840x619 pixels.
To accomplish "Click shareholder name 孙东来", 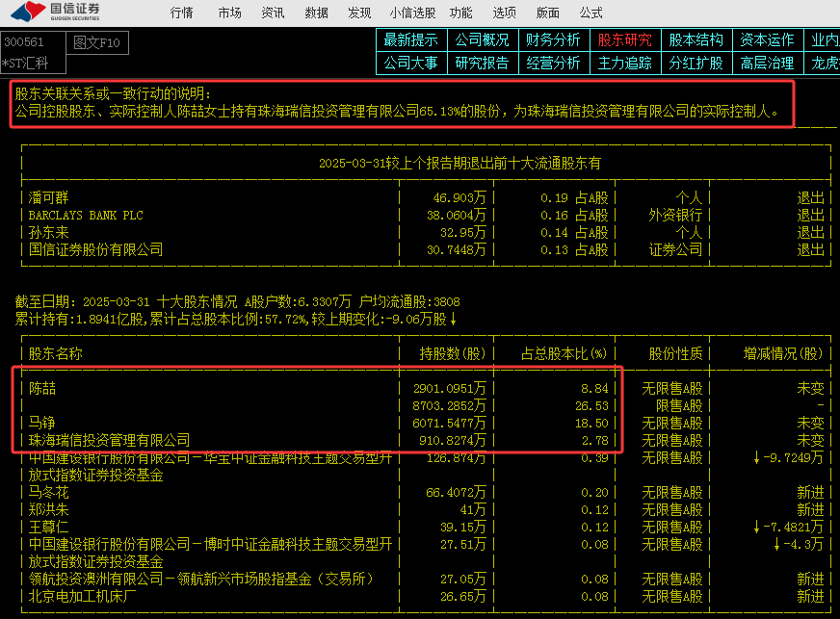I will [49, 232].
